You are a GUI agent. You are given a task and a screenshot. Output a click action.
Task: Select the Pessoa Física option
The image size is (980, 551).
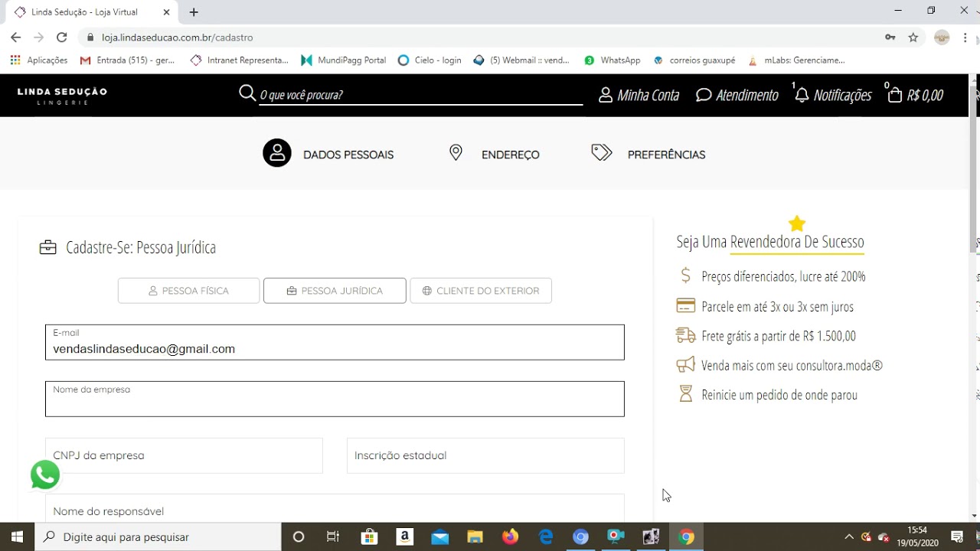pyautogui.click(x=188, y=291)
